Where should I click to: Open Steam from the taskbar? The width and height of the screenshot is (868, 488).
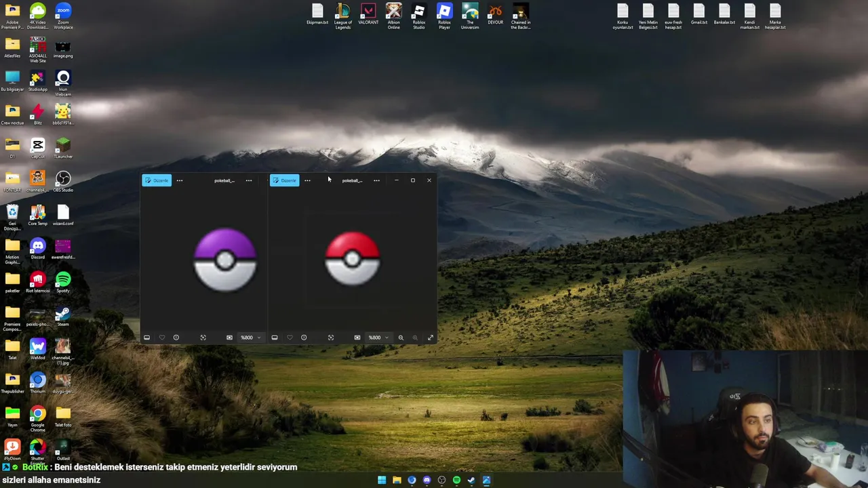471,481
